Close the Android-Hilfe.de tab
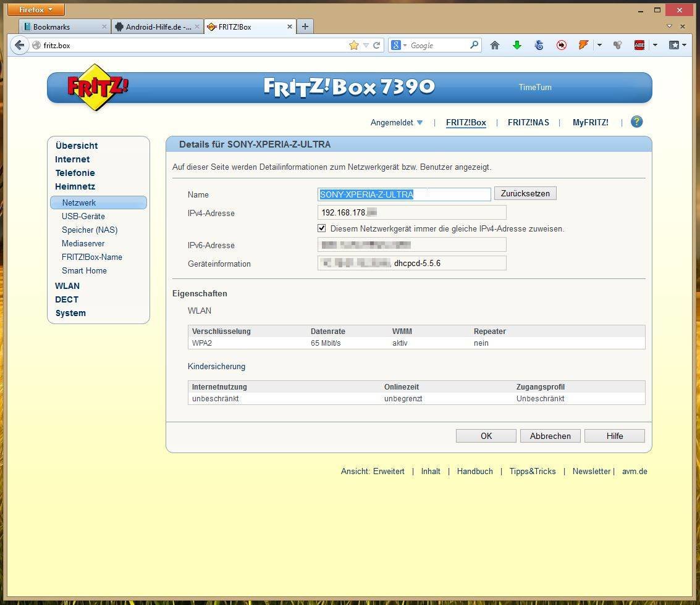The width and height of the screenshot is (700, 605). tap(197, 27)
